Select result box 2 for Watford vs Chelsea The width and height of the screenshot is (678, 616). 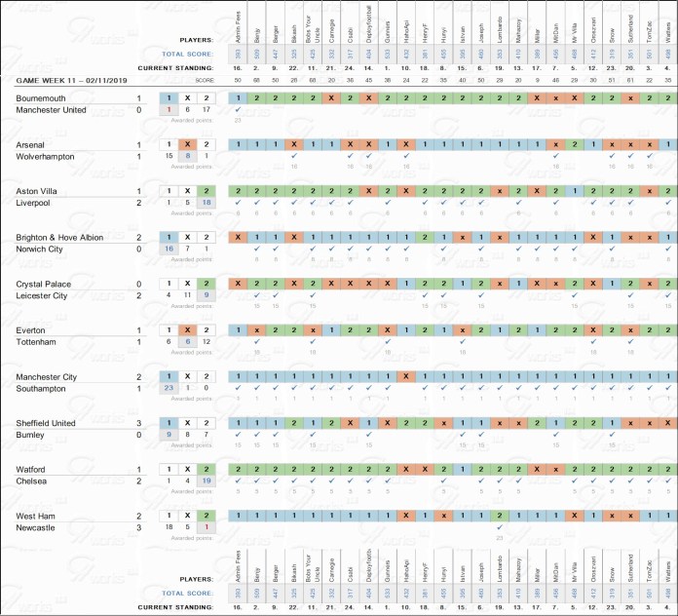(206, 470)
